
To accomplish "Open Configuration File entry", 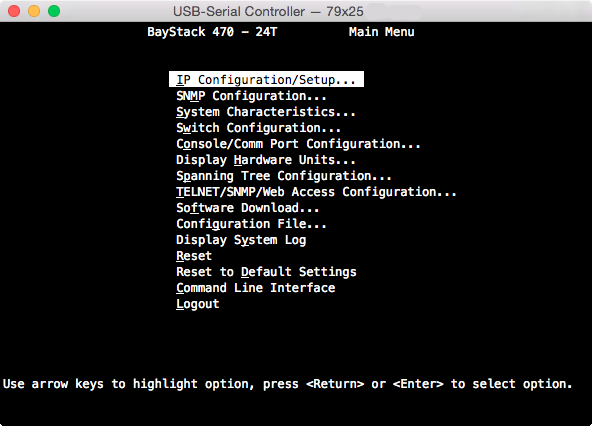I will 251,224.
